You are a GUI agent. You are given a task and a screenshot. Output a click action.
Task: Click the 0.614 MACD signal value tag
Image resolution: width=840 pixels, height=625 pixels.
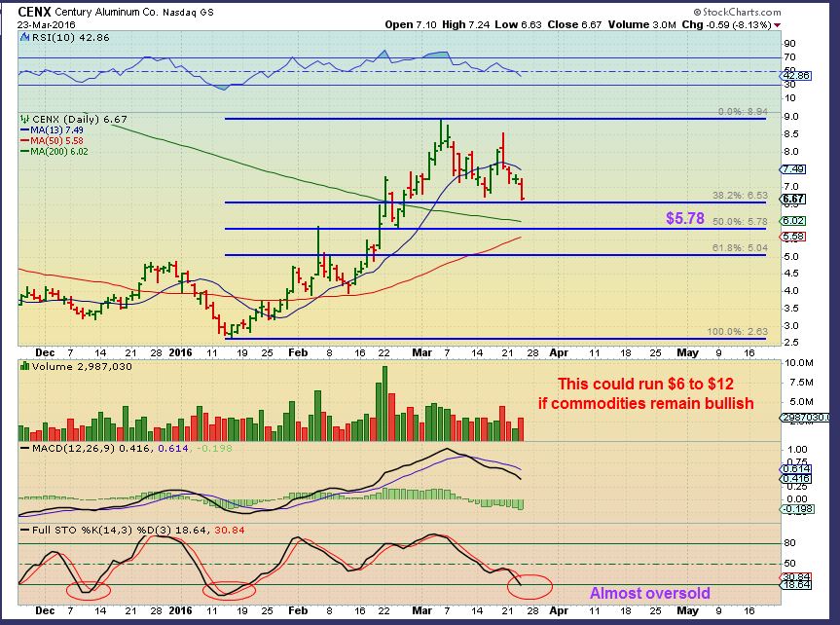(796, 469)
